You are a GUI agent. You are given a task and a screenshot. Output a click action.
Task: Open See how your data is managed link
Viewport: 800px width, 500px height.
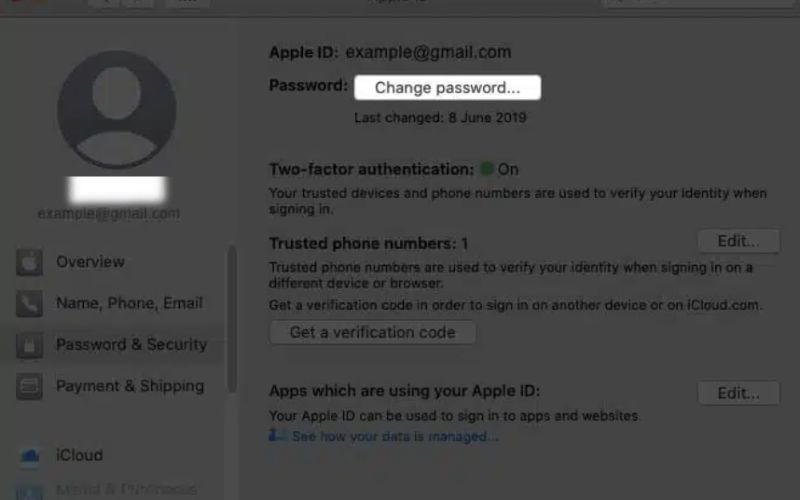pyautogui.click(x=395, y=437)
